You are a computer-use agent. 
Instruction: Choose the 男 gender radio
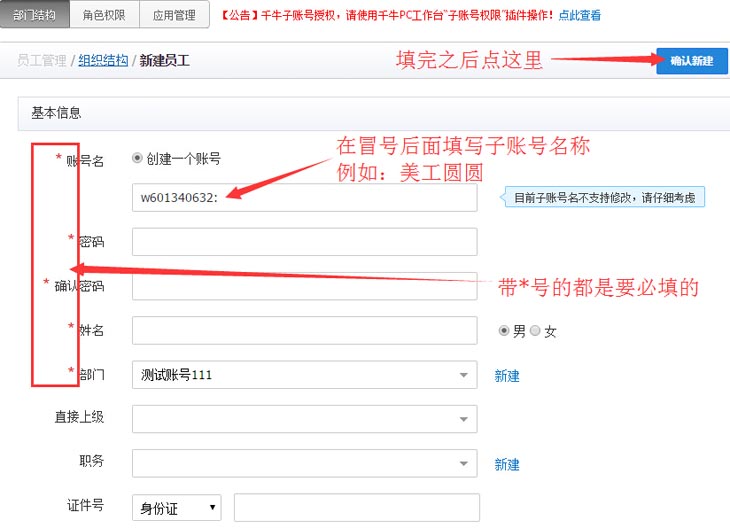pyautogui.click(x=504, y=331)
